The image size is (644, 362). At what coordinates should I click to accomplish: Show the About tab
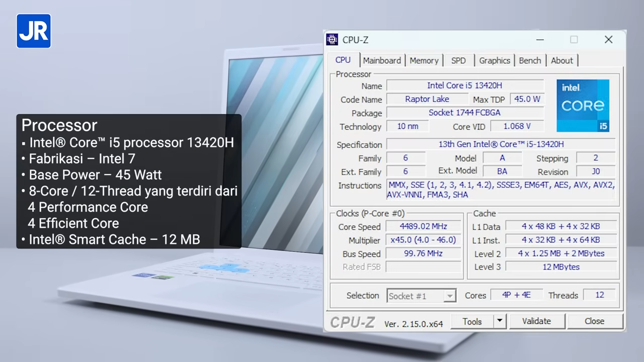(x=561, y=60)
